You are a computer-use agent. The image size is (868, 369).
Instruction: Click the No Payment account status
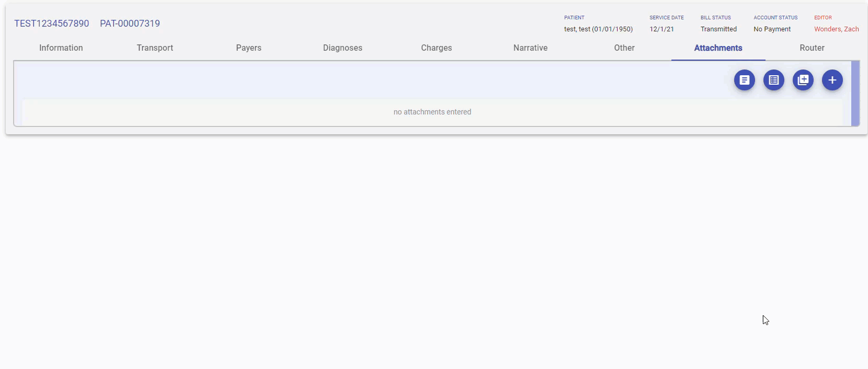point(772,29)
